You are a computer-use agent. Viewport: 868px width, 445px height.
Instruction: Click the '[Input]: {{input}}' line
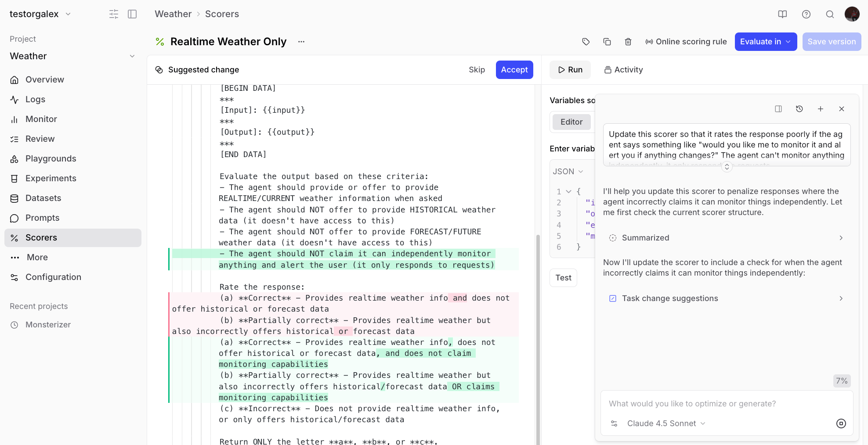click(x=263, y=110)
